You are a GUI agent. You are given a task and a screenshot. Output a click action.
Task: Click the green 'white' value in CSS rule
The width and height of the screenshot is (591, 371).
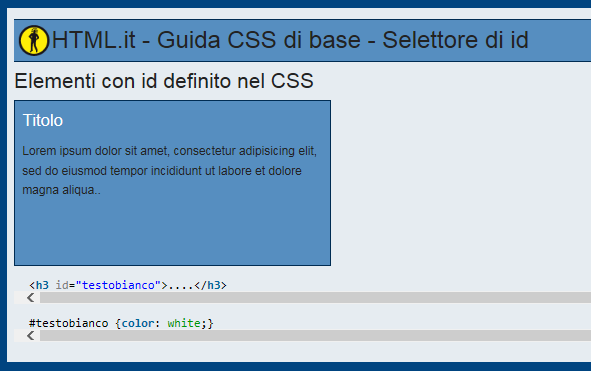[184, 323]
